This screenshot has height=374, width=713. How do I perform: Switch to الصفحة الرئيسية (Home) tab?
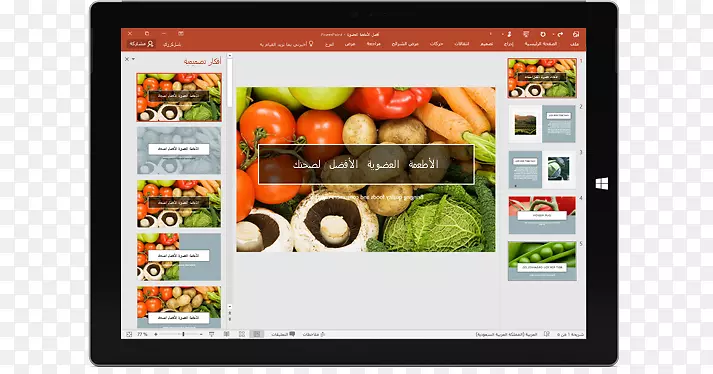pyautogui.click(x=541, y=44)
